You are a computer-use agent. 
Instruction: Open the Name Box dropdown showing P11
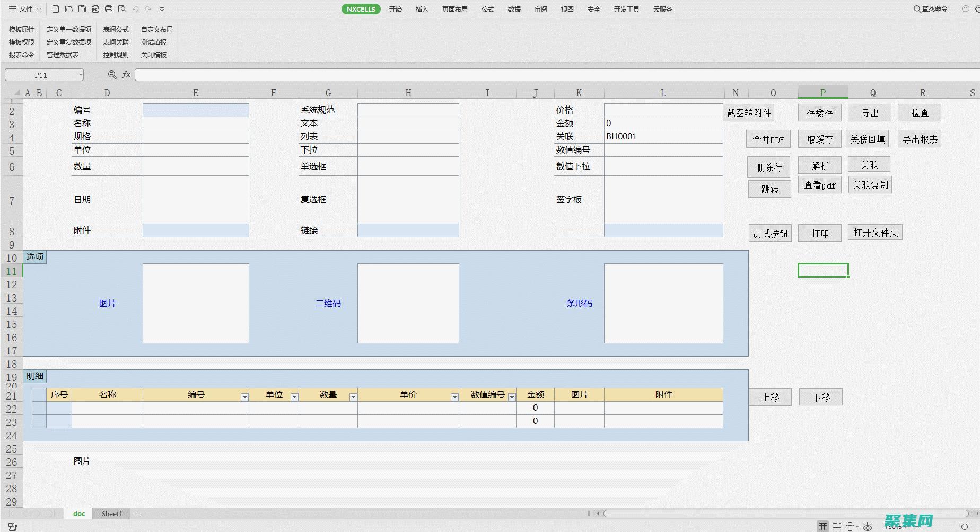coord(81,75)
